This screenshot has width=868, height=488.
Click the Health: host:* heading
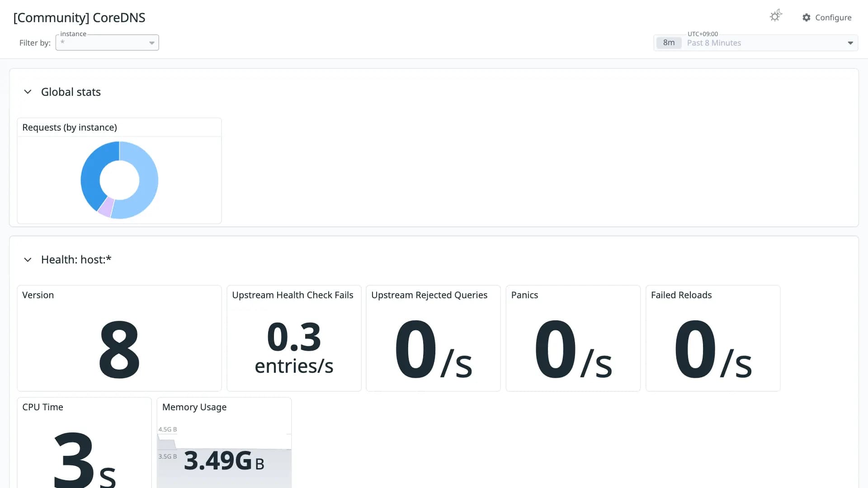76,260
